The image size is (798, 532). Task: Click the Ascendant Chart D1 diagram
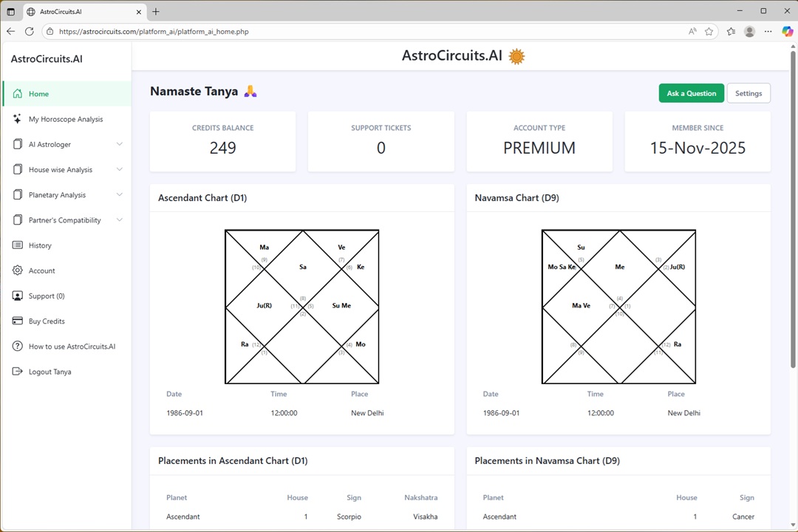coord(301,307)
